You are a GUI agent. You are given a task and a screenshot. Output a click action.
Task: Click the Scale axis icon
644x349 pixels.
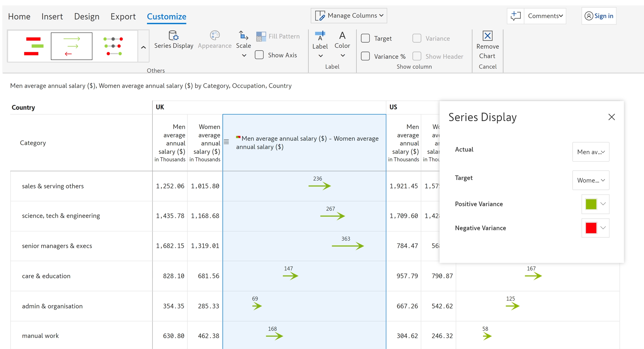click(243, 36)
